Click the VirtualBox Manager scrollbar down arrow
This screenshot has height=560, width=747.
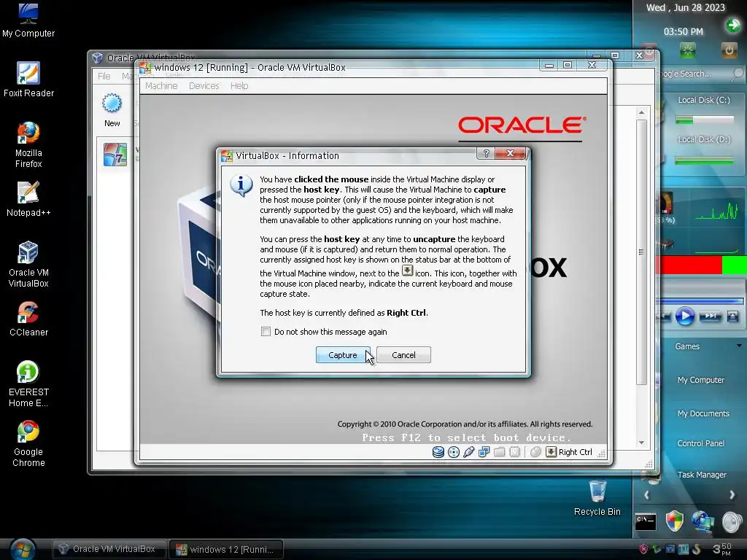pos(641,443)
